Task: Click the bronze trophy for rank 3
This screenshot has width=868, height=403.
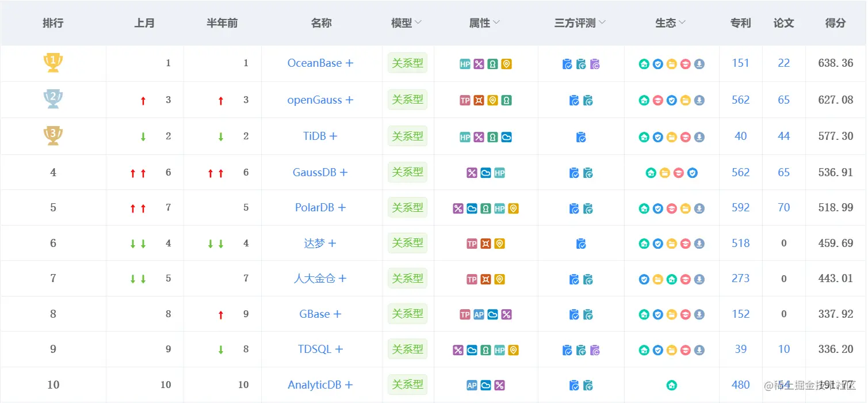Action: coord(53,136)
